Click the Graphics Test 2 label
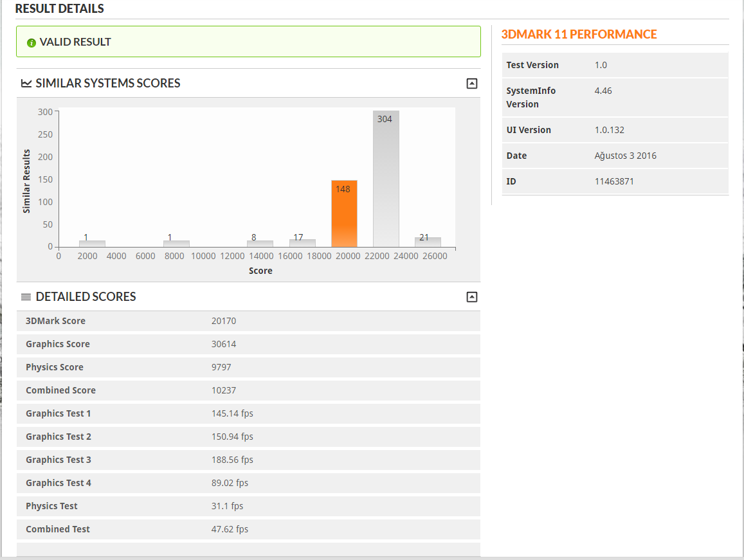The height and width of the screenshot is (560, 744). 59,437
